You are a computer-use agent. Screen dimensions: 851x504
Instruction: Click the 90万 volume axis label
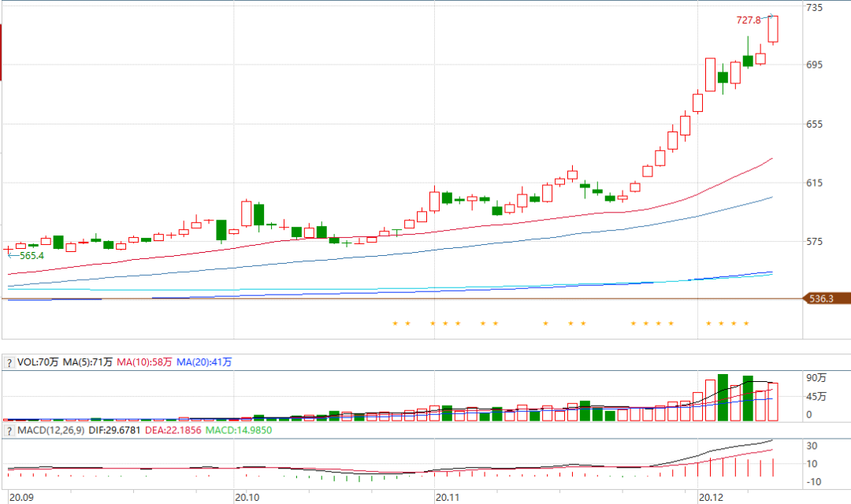[x=816, y=377]
